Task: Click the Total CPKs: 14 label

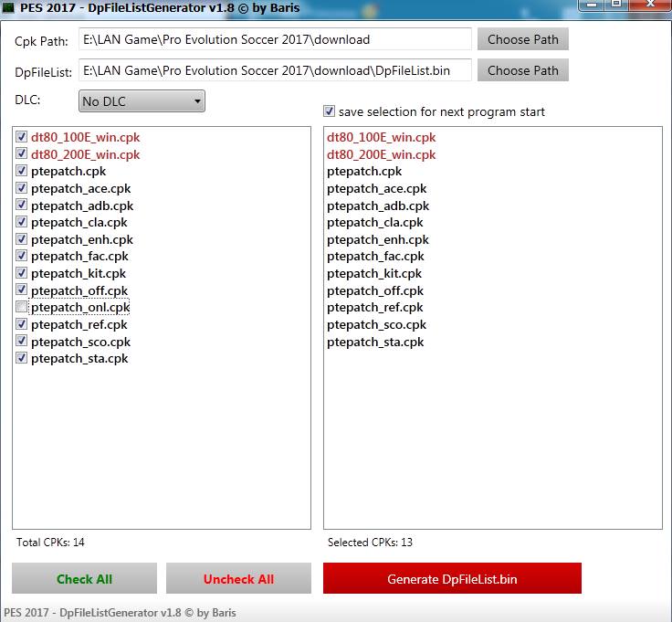Action: (50, 543)
